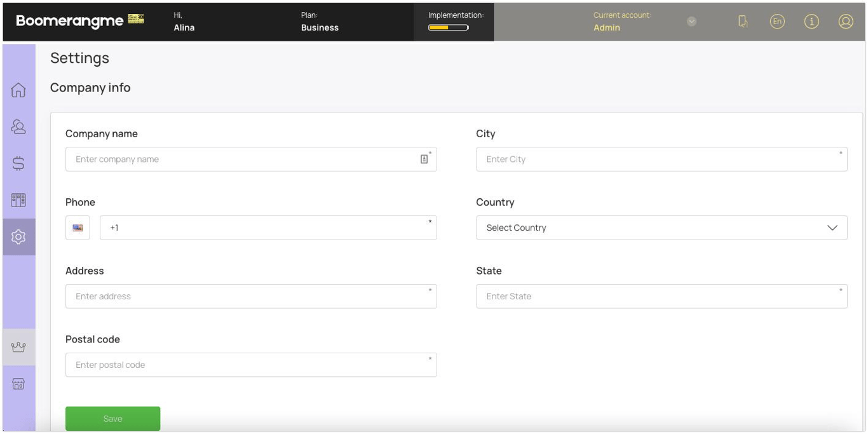Click the mobile phone icon in header

pos(743,22)
